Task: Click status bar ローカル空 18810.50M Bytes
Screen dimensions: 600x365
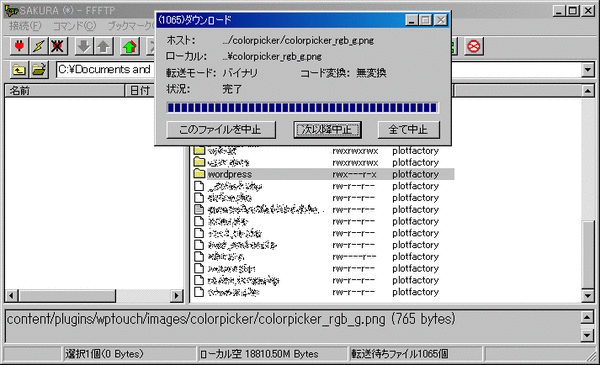Action: point(259,354)
